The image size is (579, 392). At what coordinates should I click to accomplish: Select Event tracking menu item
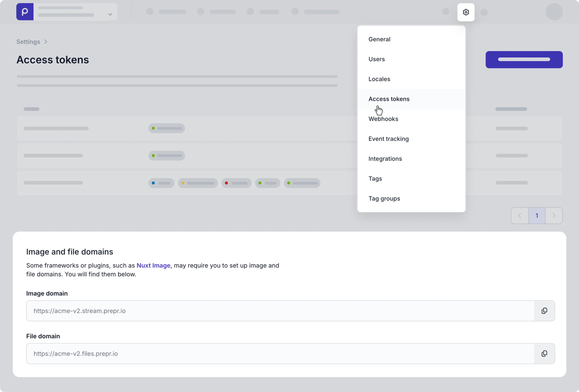pyautogui.click(x=388, y=139)
